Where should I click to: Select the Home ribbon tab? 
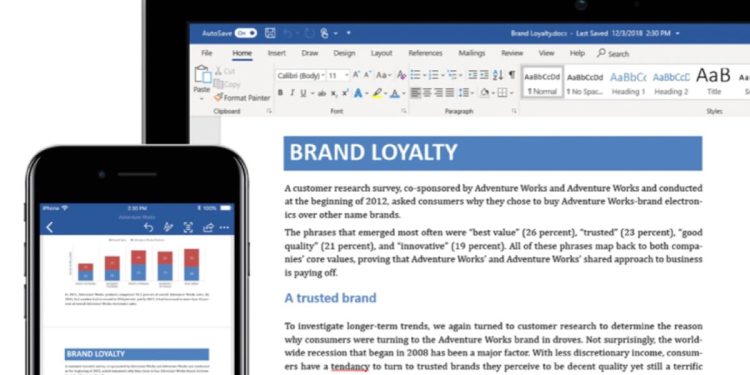tap(242, 53)
